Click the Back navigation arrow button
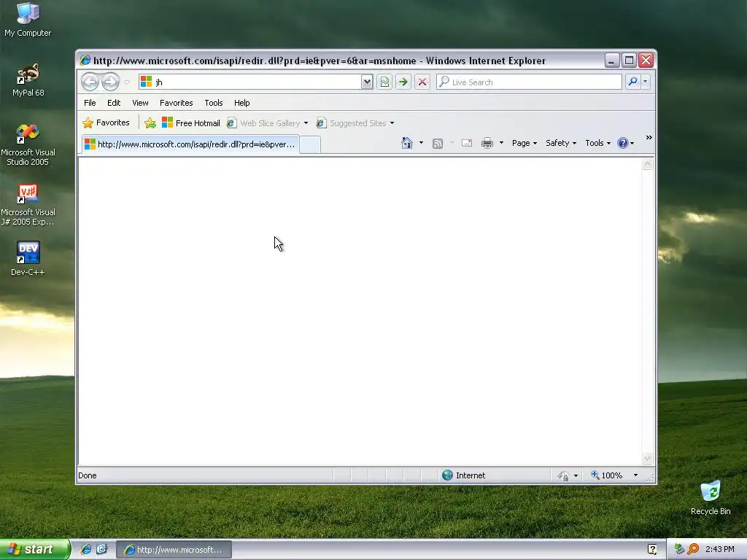747x560 pixels. click(x=90, y=82)
